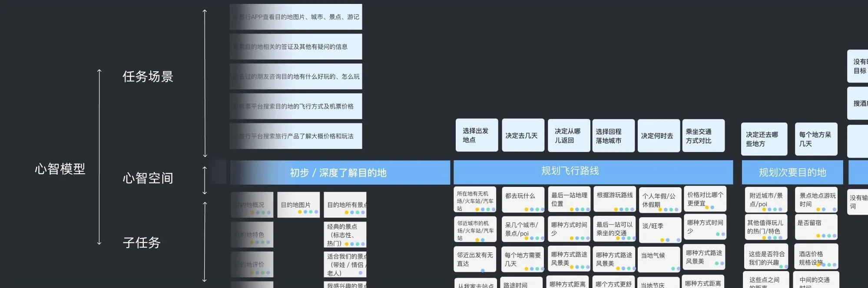The image size is (868, 288).
Task: Click the 景点地点游玩时间 card
Action: pos(817,199)
